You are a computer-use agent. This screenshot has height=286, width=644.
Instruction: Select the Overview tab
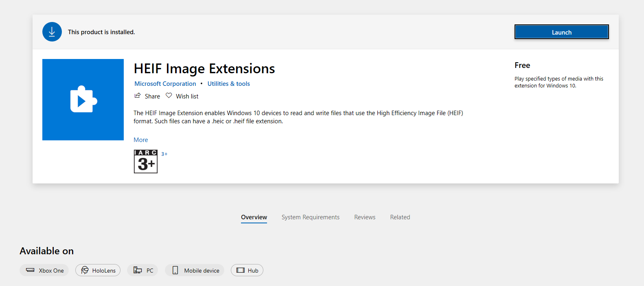(x=254, y=217)
